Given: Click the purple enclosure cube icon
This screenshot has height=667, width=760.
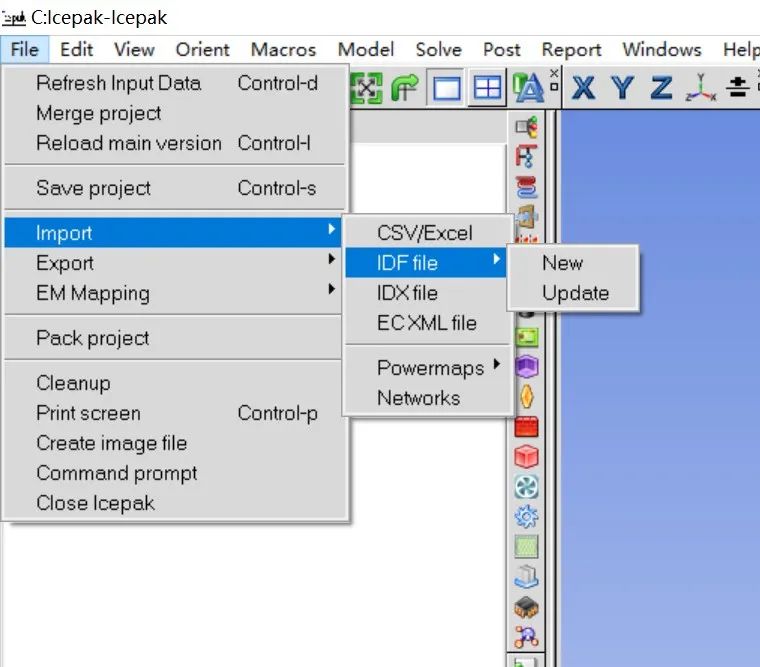Looking at the screenshot, I should 527,366.
